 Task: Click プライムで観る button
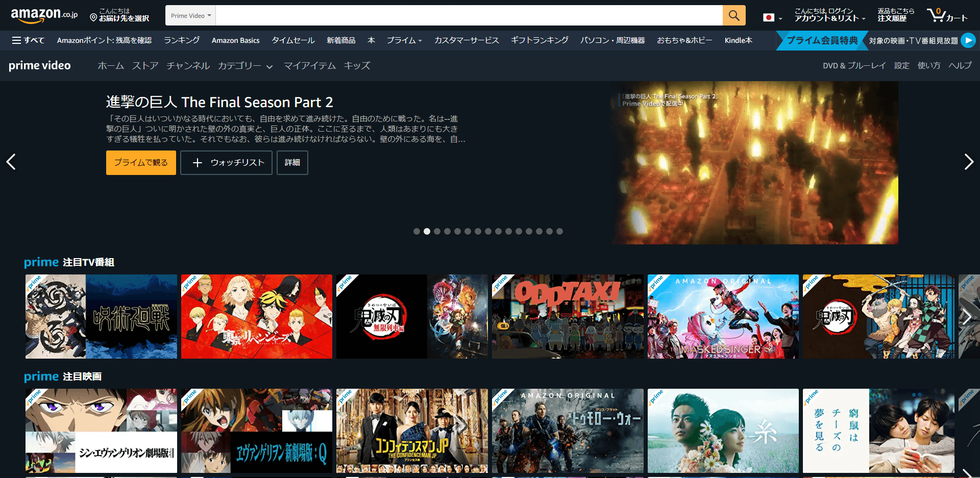(141, 162)
